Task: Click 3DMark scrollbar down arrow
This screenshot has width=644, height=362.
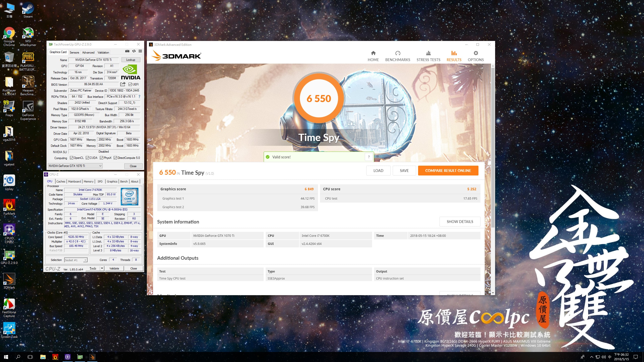Action: point(493,293)
